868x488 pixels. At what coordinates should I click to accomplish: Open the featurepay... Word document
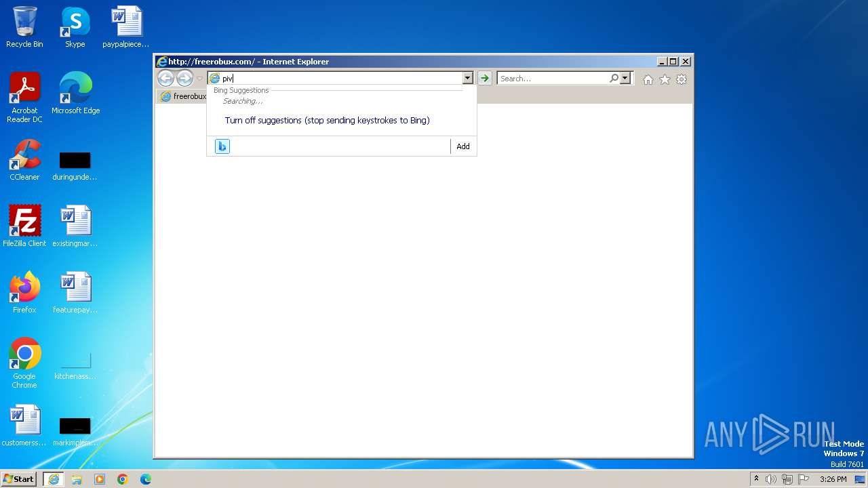(x=75, y=293)
